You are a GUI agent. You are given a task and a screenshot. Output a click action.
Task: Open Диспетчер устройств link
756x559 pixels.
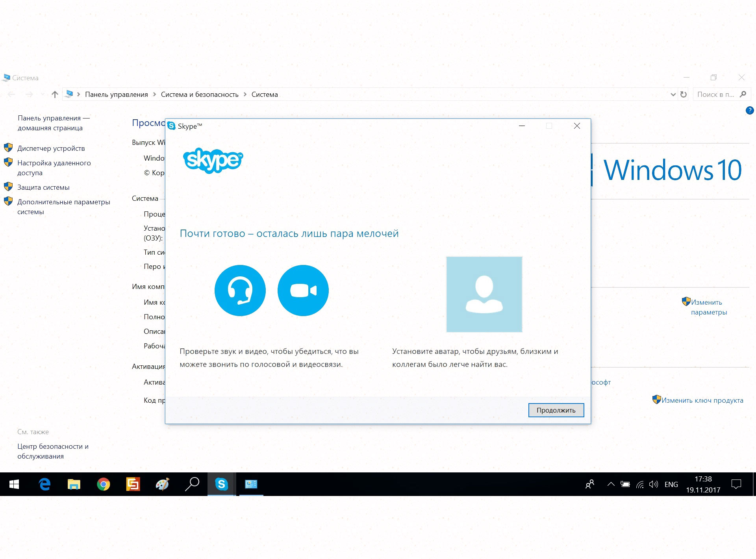(51, 148)
